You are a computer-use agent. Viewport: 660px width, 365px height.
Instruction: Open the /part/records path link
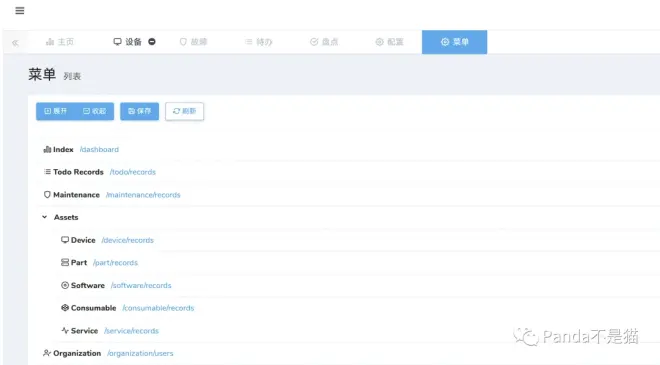pos(115,262)
